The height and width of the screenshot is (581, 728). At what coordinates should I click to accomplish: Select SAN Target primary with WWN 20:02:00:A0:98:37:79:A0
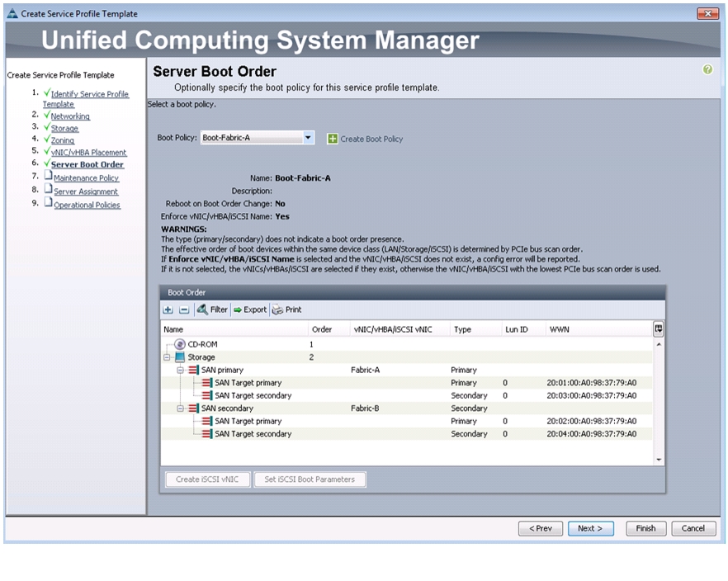pyautogui.click(x=406, y=421)
